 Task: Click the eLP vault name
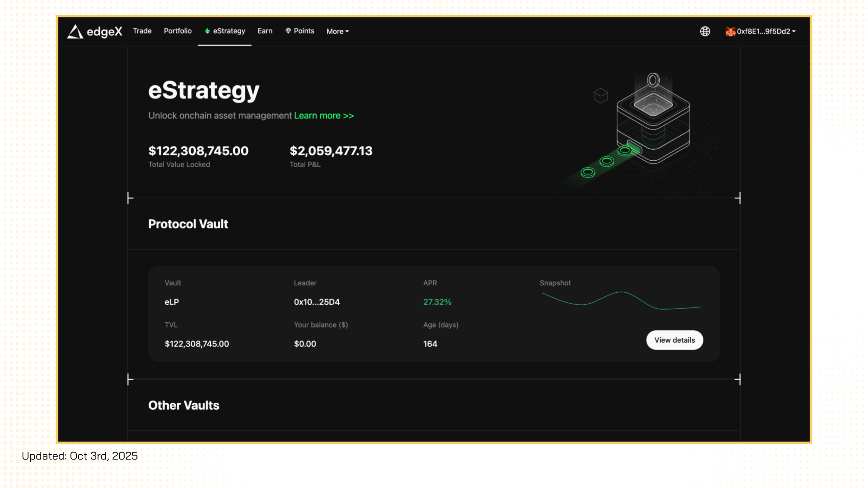172,302
